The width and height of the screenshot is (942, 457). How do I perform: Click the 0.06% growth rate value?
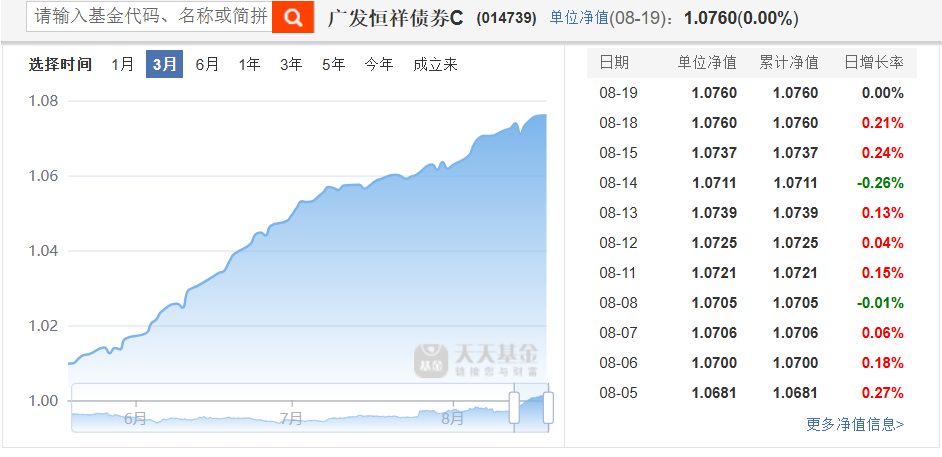pos(883,333)
